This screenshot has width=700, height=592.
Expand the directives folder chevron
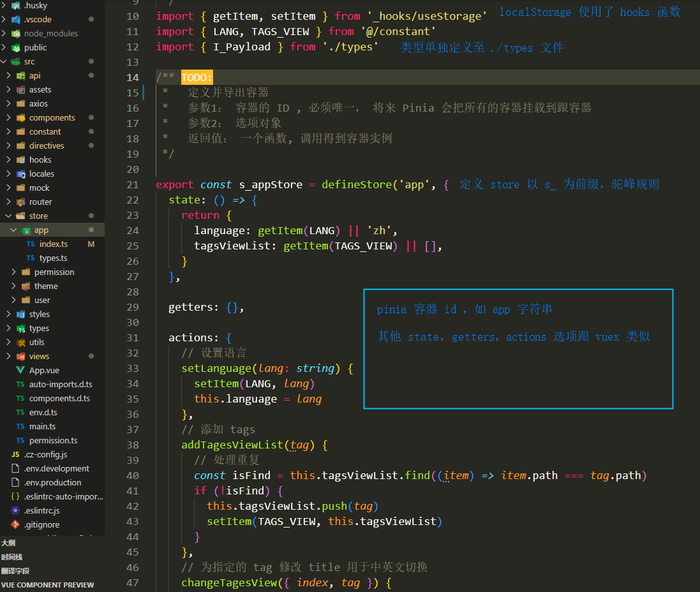pyautogui.click(x=8, y=145)
